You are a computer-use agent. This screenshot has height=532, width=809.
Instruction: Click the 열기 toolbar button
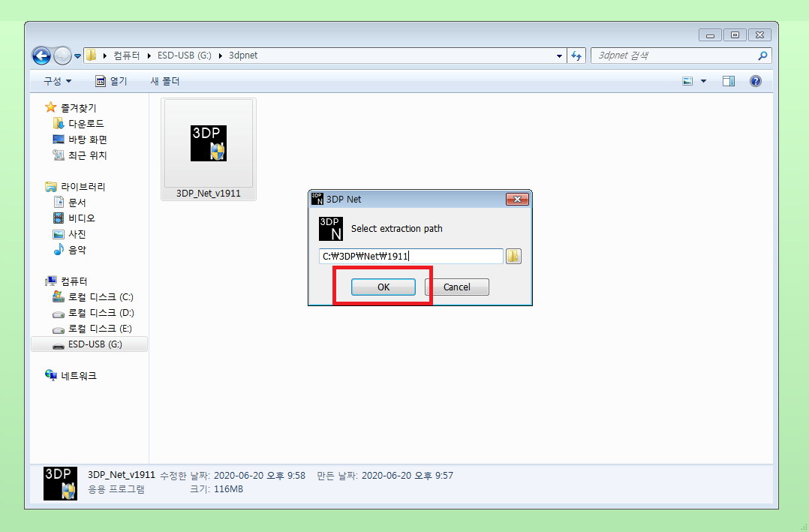pos(111,81)
